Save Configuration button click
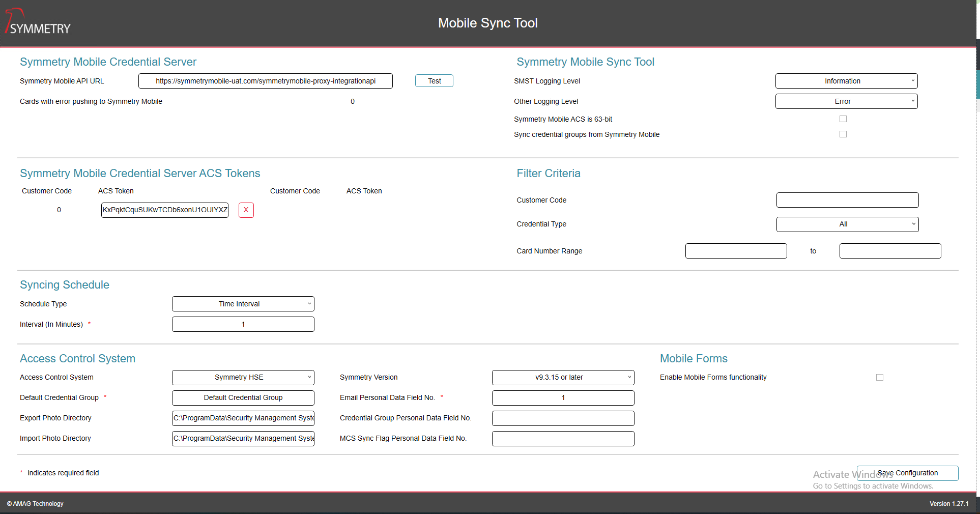Screen dimensions: 980x514 click(908, 473)
